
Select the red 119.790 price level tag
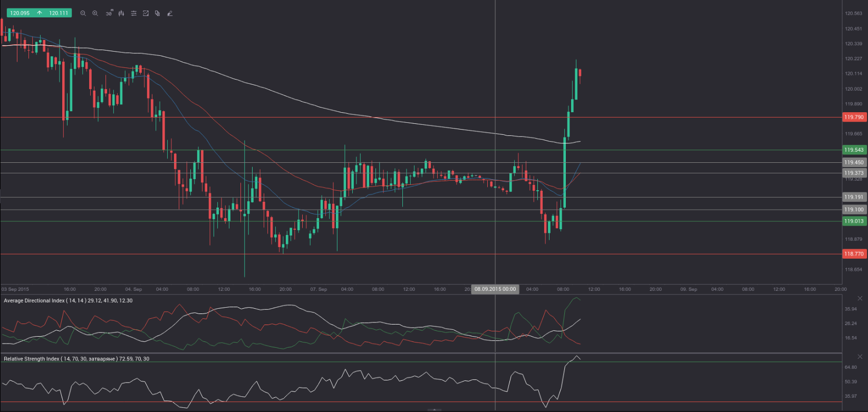tap(854, 117)
